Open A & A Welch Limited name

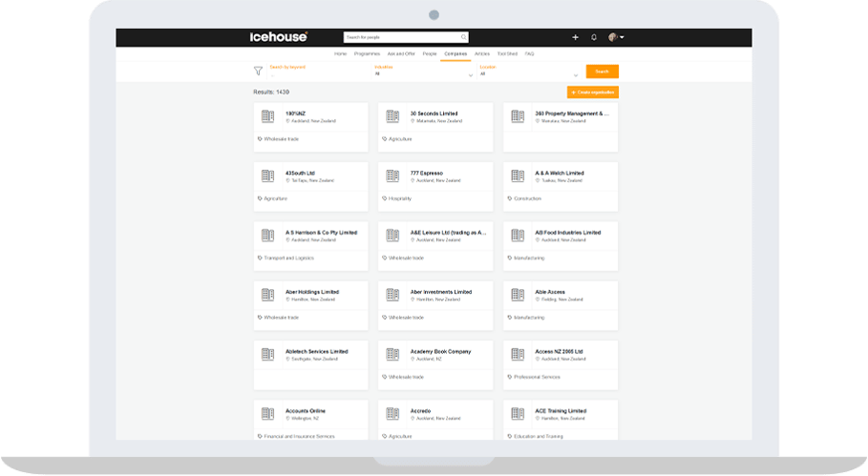(x=560, y=173)
